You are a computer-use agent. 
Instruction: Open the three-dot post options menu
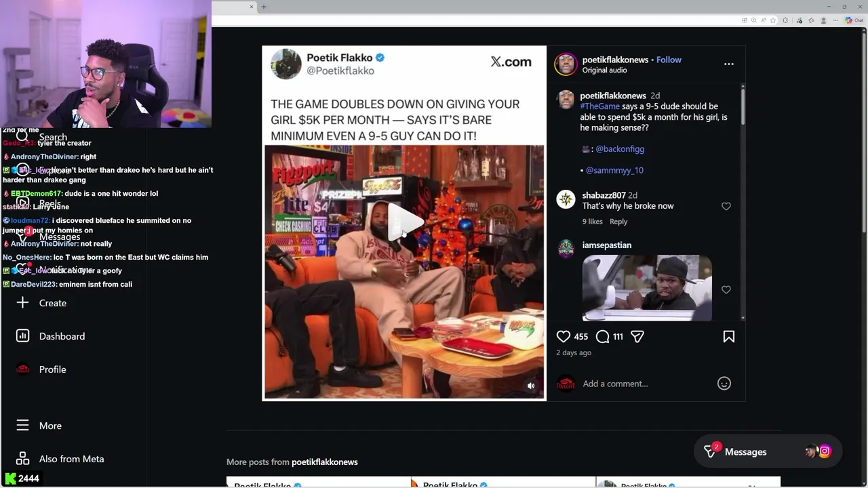coord(729,64)
